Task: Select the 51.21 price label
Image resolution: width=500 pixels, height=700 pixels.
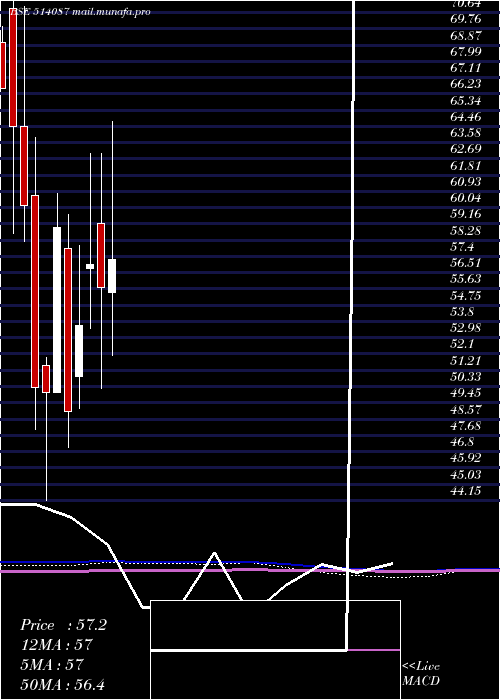Action: (466, 360)
